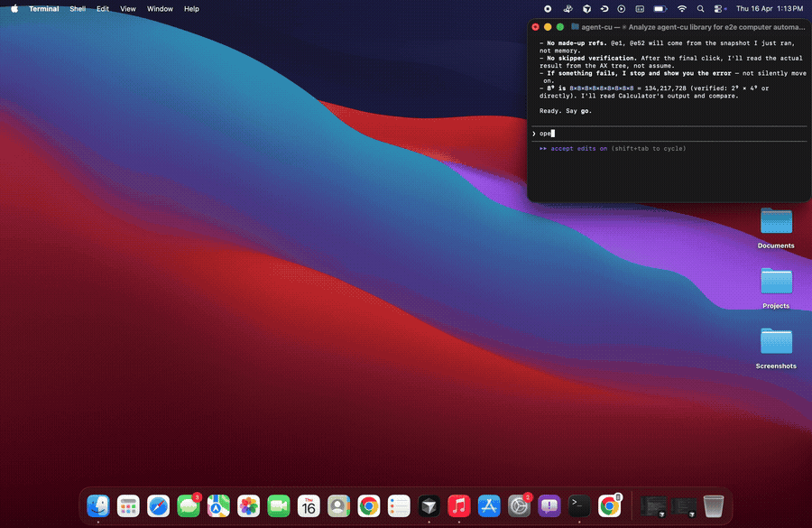Open the View menu
Image resolution: width=812 pixels, height=528 pixels.
[x=128, y=9]
